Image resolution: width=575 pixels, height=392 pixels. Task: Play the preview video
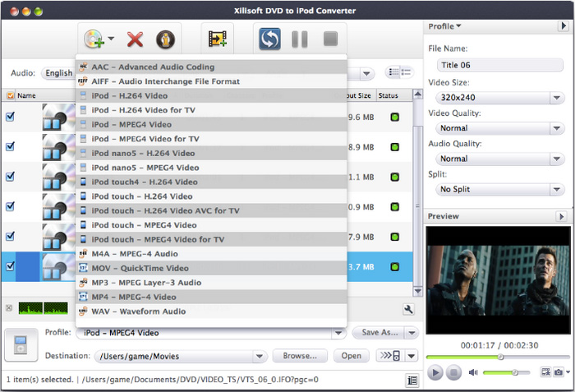[435, 372]
